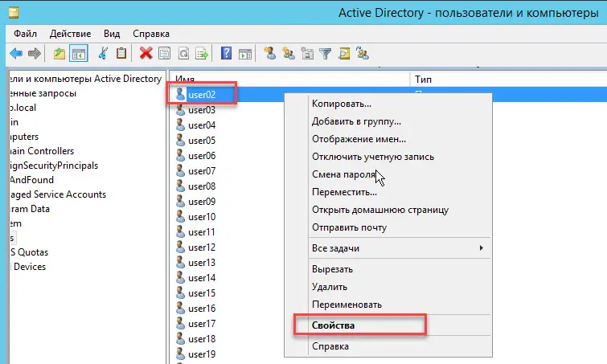Select user14 in the list
The height and width of the screenshot is (364, 607).
click(x=202, y=278)
